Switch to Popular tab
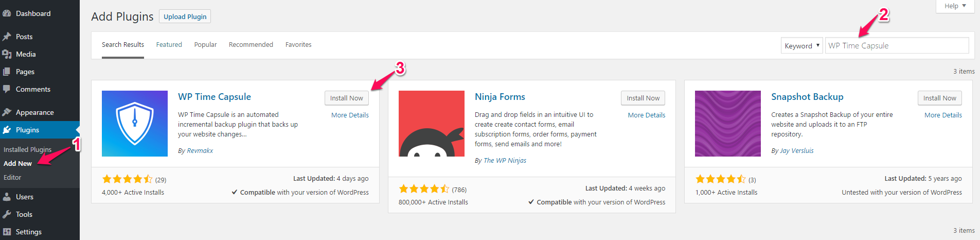 pyautogui.click(x=205, y=45)
